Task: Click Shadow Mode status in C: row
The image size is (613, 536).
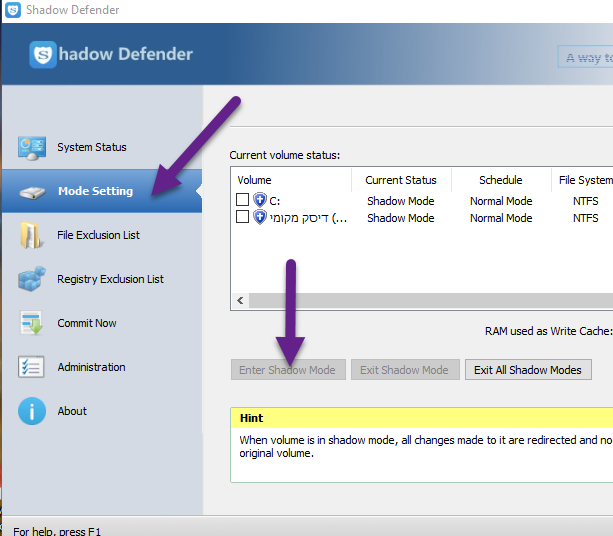Action: point(401,201)
